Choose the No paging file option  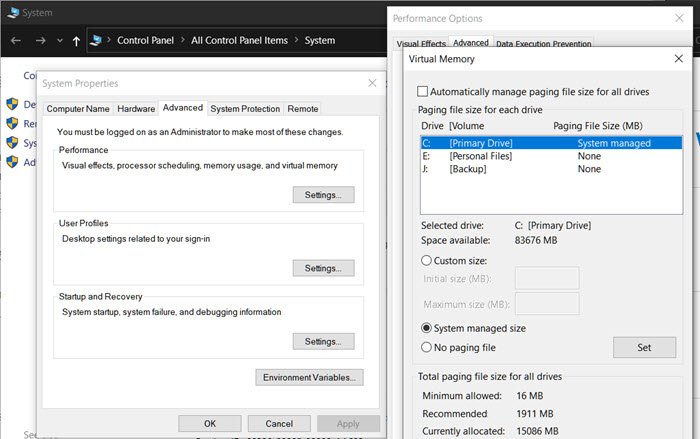point(427,347)
